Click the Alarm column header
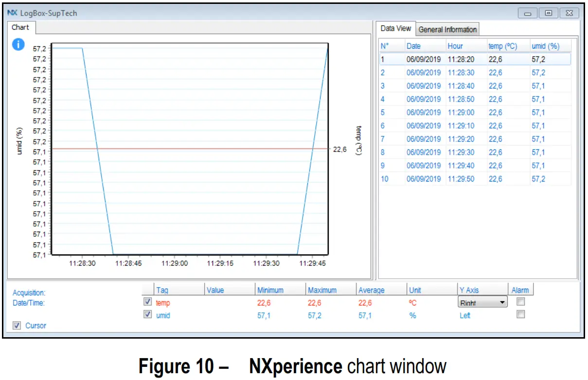Screen dimensions: 588x380 point(520,290)
